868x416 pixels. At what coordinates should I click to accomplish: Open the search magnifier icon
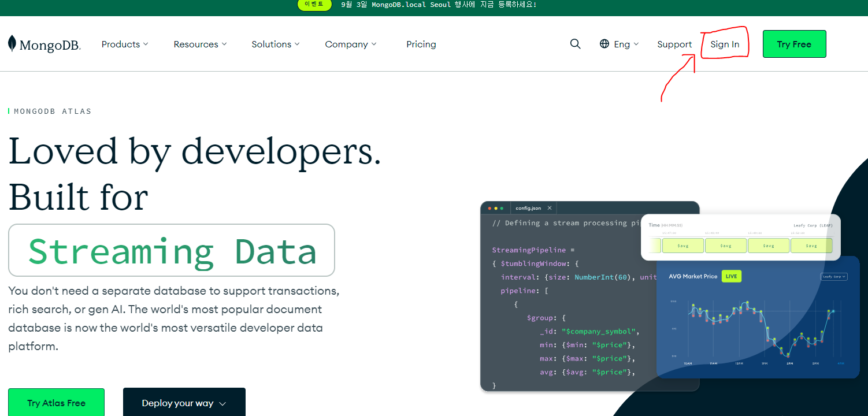point(575,44)
